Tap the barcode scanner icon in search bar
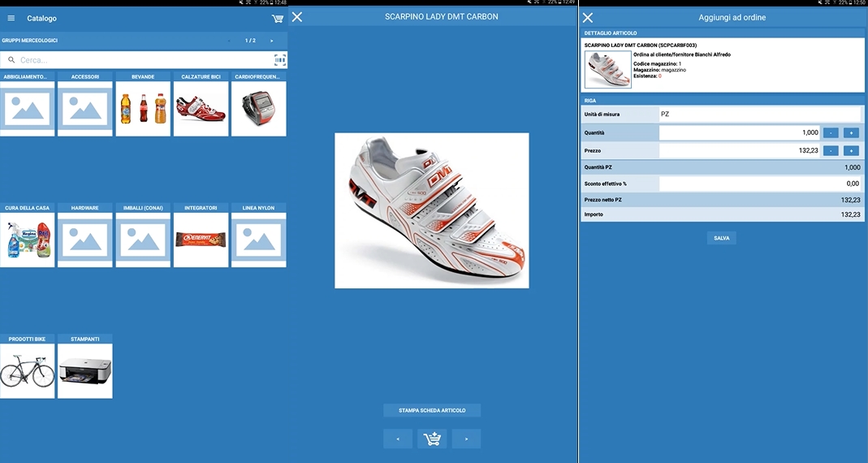Screen dimensions: 868x463 (280, 60)
